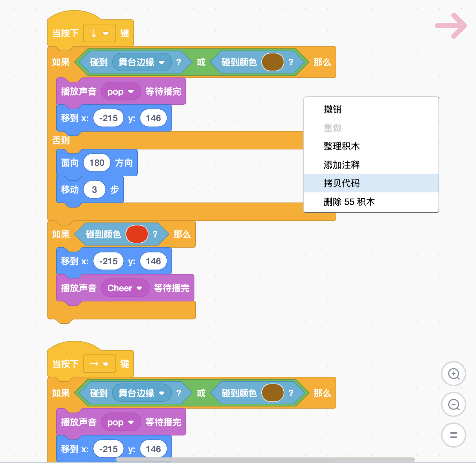This screenshot has width=476, height=463.
Task: Open the right arrow key dropdown
Action: tap(100, 364)
